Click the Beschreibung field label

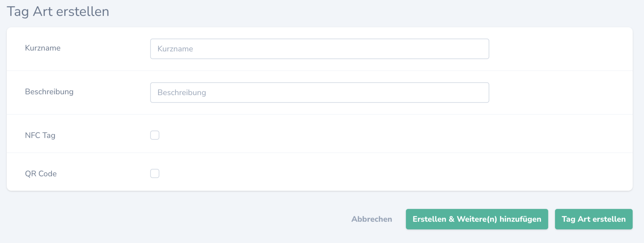49,92
